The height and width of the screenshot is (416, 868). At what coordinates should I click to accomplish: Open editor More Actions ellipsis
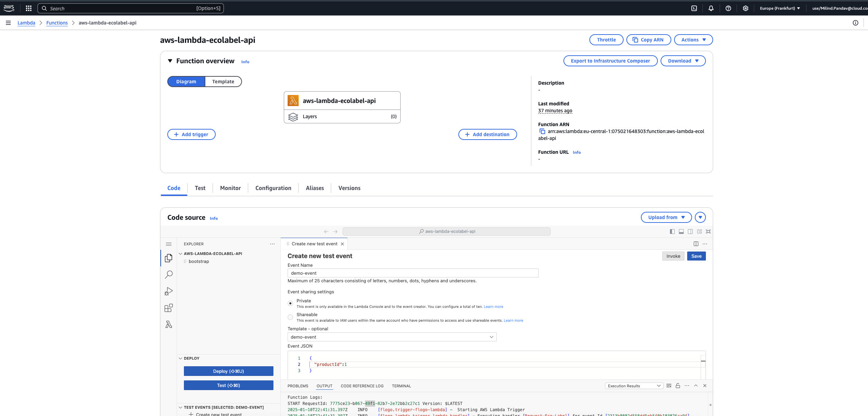coord(705,244)
